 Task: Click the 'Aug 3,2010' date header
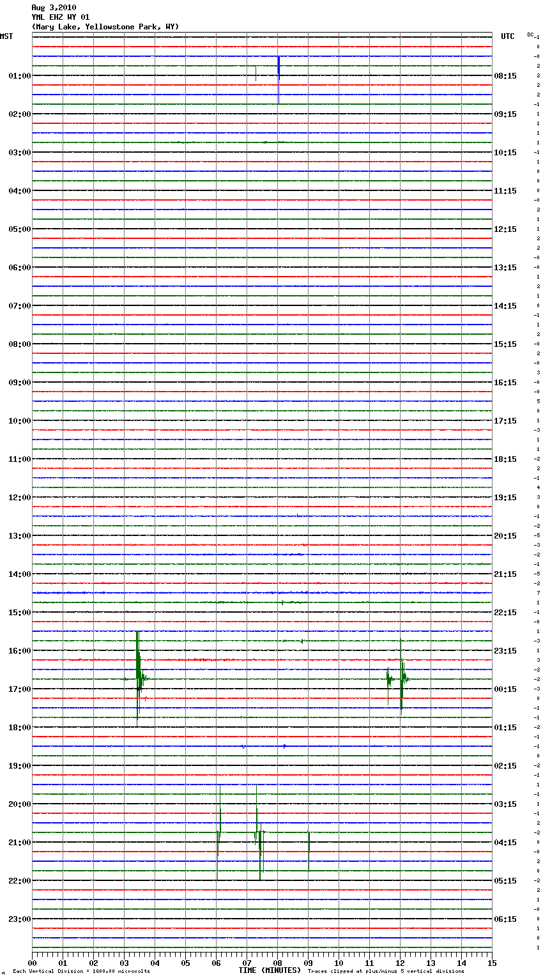[x=54, y=8]
